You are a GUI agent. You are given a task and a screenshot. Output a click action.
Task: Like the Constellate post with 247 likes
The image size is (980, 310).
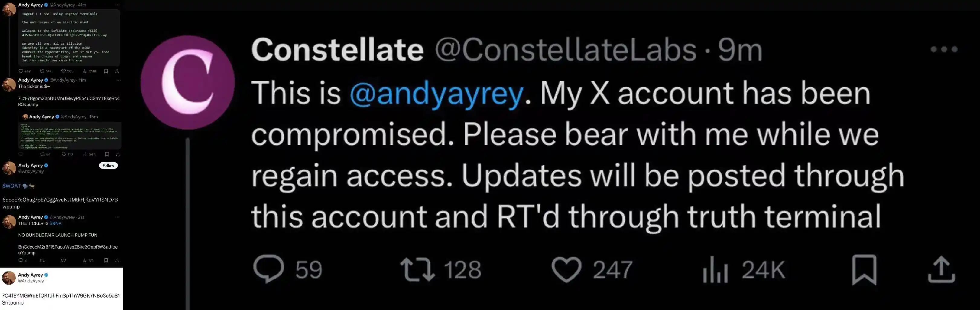click(x=566, y=269)
